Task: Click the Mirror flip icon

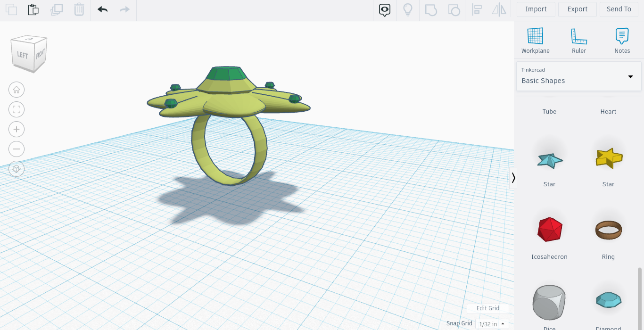Action: pos(499,10)
